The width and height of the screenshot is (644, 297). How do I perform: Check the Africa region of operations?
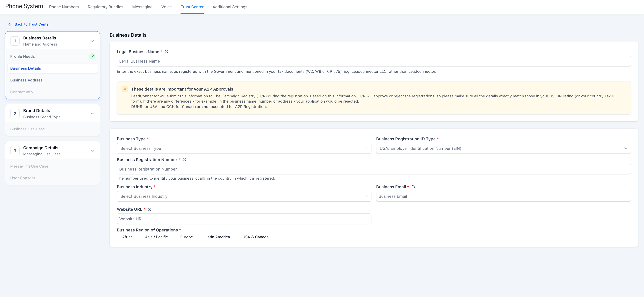click(119, 237)
